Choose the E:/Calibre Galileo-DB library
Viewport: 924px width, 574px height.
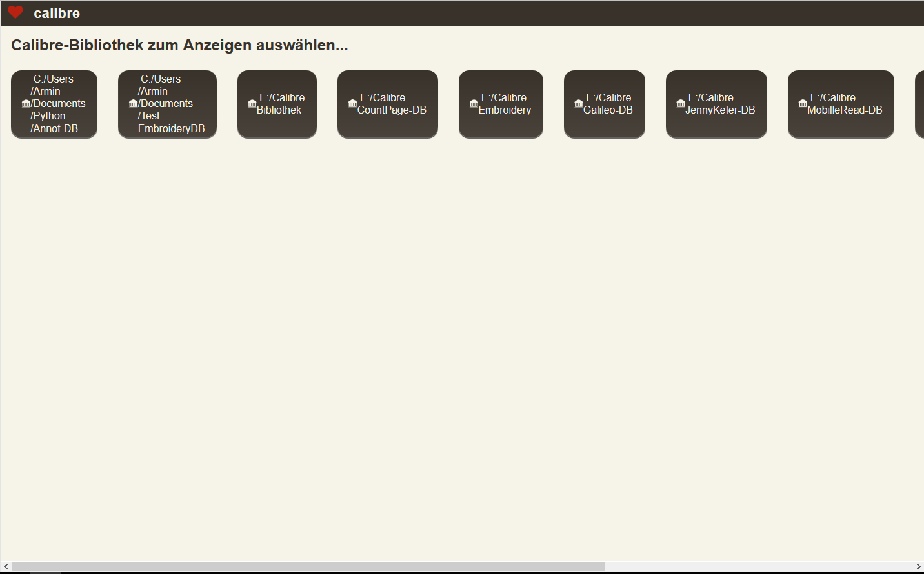[605, 104]
